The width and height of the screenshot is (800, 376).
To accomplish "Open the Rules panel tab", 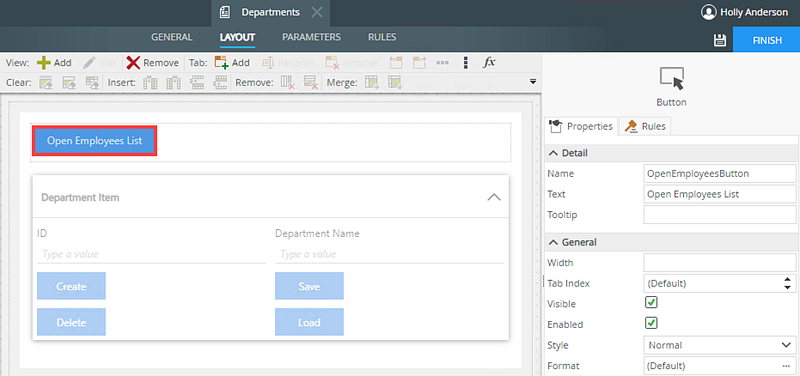I will pyautogui.click(x=645, y=126).
